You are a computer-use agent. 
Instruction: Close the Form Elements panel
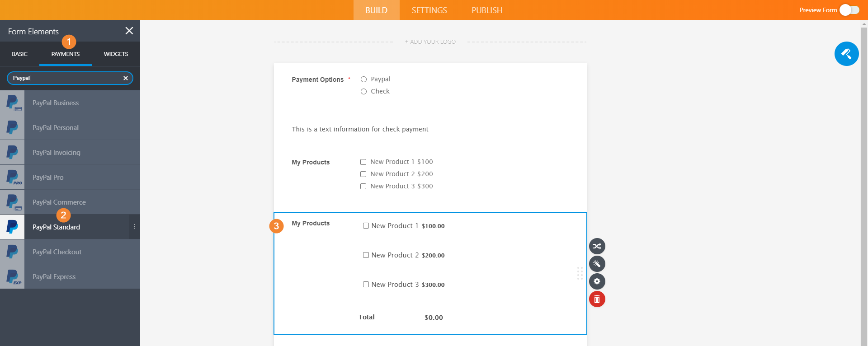(129, 31)
